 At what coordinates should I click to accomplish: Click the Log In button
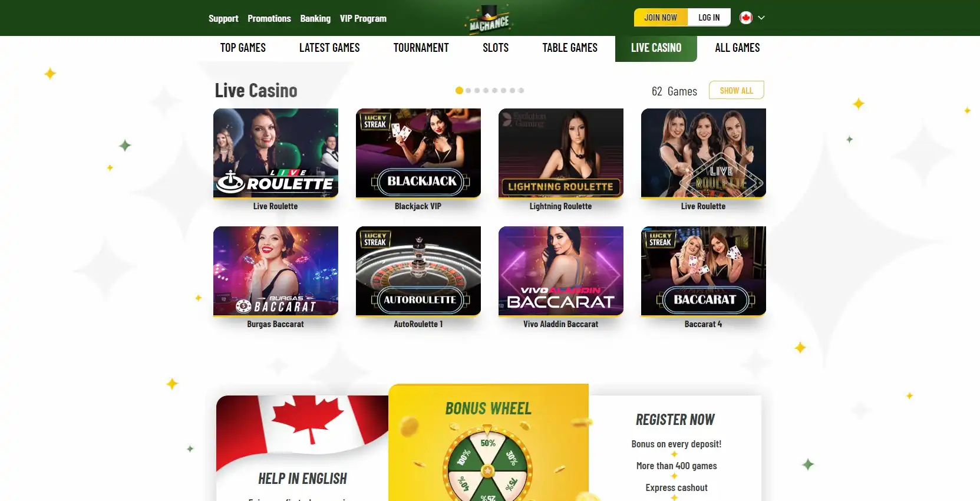point(709,18)
